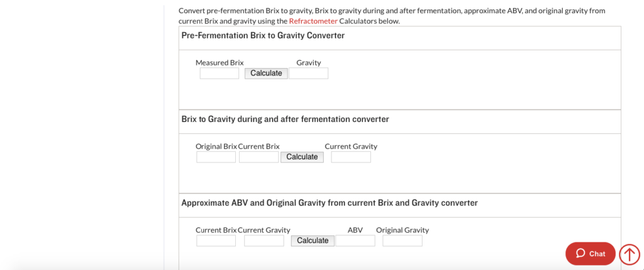The width and height of the screenshot is (644, 270).
Task: Click the scroll-to-top arrow icon
Action: tap(629, 254)
